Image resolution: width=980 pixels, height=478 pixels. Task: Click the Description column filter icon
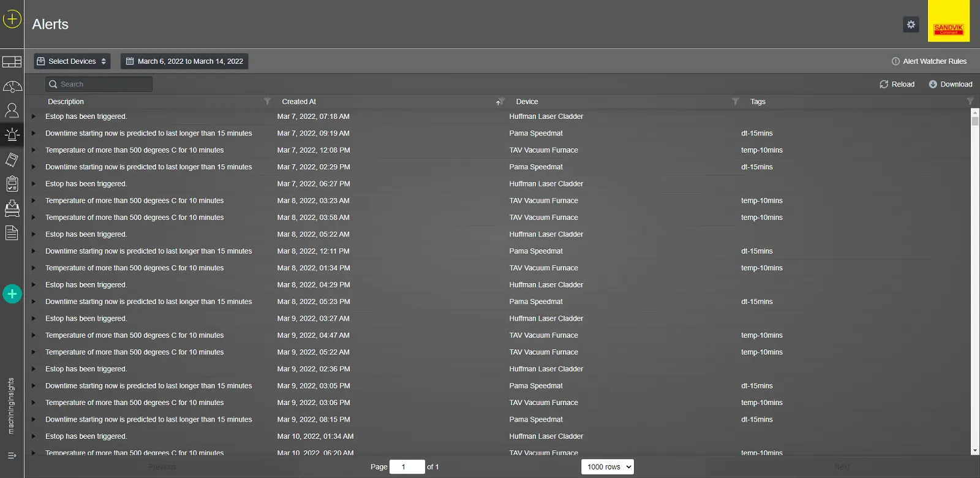click(x=267, y=102)
